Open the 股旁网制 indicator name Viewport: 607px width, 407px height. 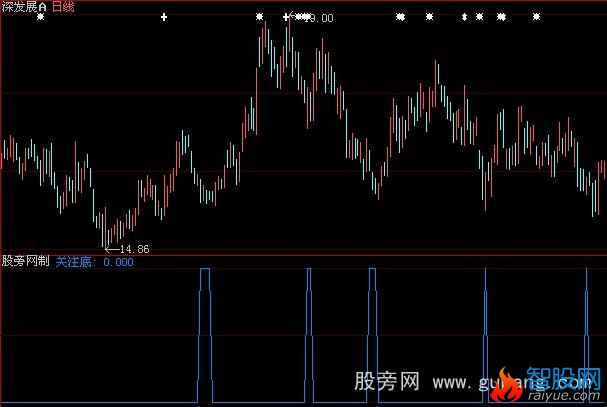click(26, 261)
